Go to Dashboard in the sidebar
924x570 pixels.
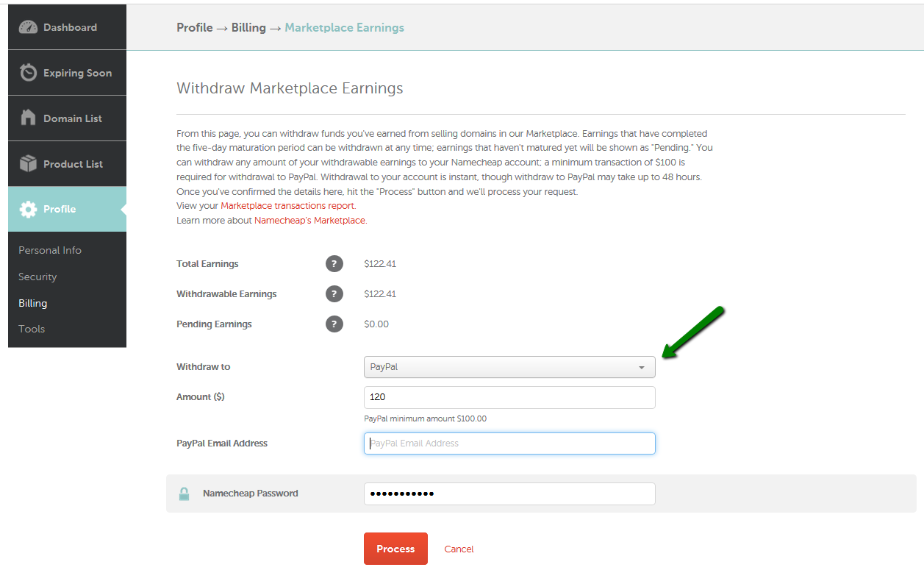67,27
